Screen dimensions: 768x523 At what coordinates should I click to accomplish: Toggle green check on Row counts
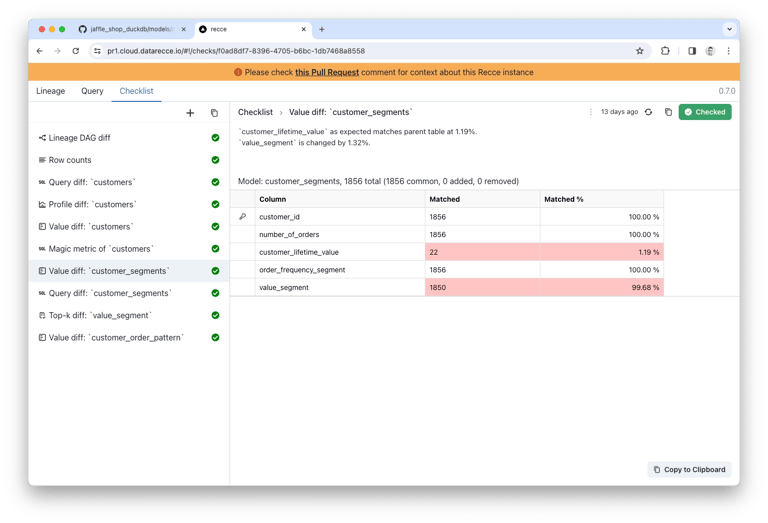coord(215,160)
